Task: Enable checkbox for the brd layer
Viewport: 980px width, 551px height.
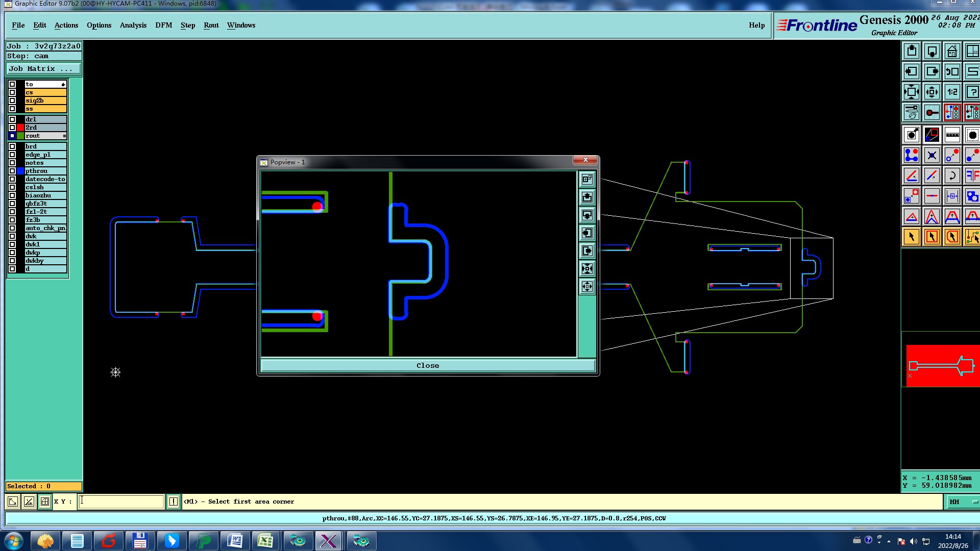Action: [x=12, y=146]
